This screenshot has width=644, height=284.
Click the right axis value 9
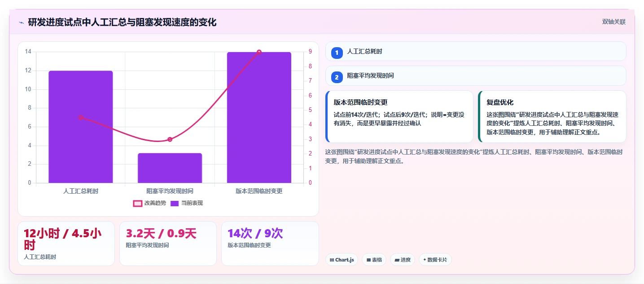[x=310, y=52]
